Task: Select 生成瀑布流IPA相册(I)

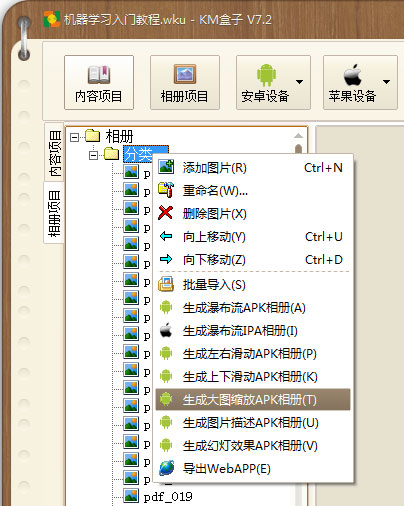Action: pyautogui.click(x=253, y=331)
